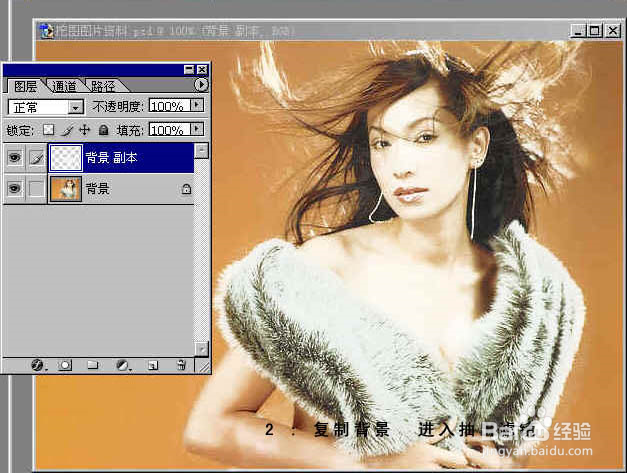Open the layers palette flyout menu
The image size is (627, 473).
[x=201, y=85]
